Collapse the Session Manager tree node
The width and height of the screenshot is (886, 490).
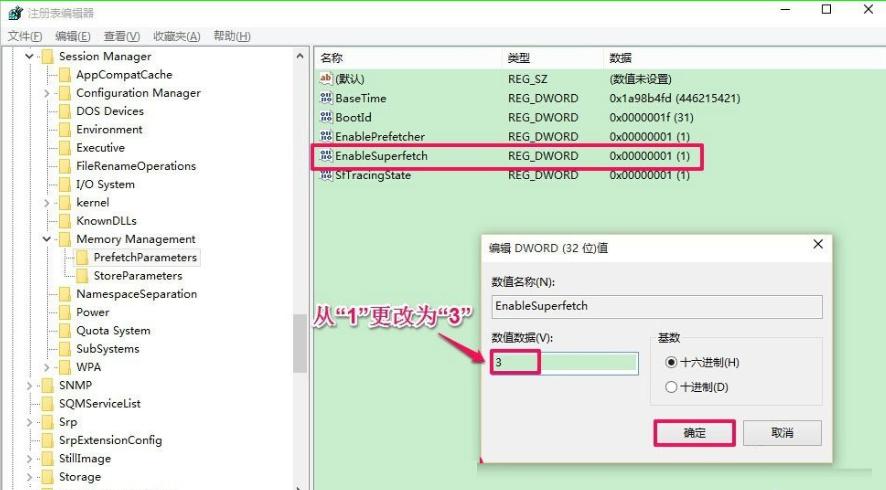(x=30, y=57)
